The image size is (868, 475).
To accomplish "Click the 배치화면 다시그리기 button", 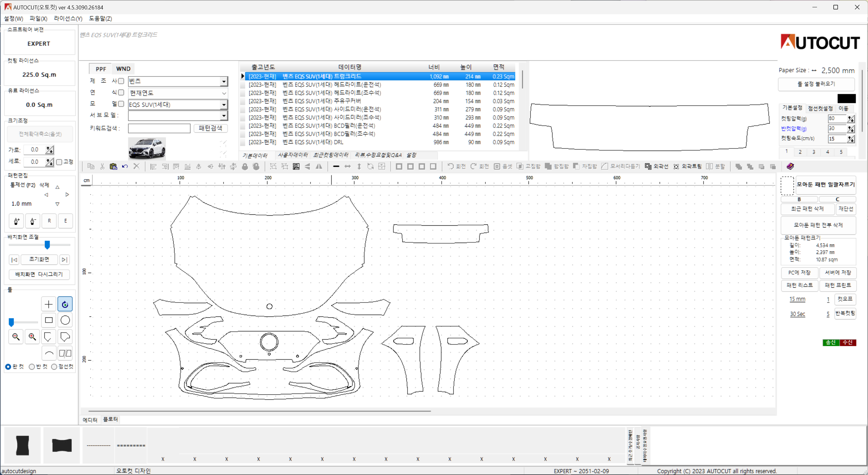I will coord(39,275).
